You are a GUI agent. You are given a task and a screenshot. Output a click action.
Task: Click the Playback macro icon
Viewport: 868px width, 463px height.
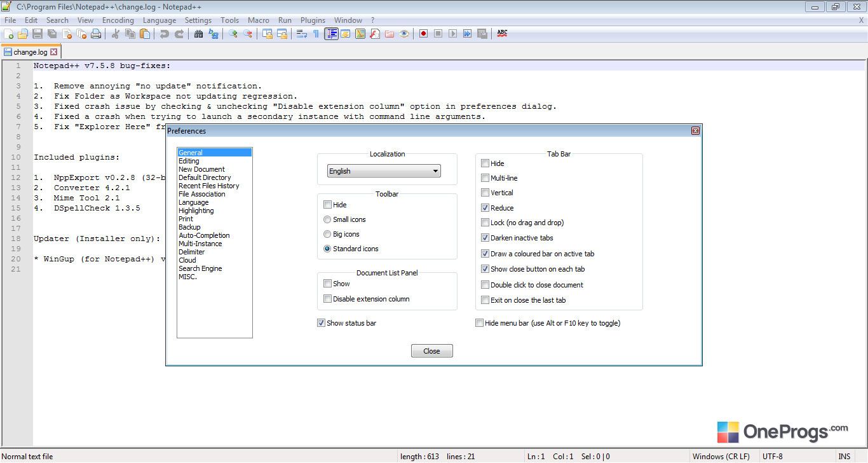pyautogui.click(x=453, y=34)
